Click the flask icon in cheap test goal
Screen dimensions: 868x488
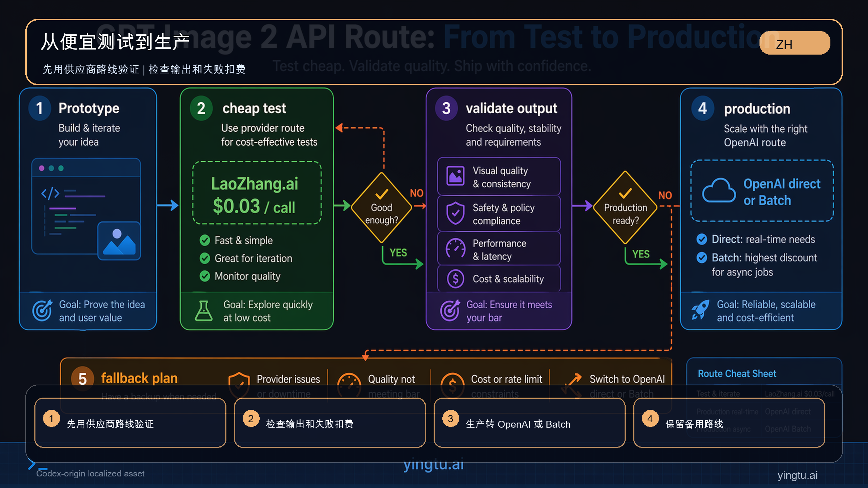204,311
